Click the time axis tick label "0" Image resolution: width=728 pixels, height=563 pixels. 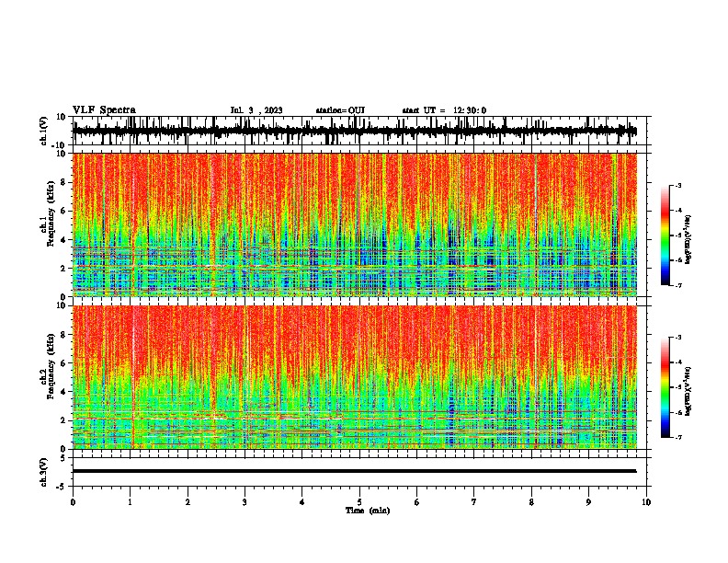(73, 502)
